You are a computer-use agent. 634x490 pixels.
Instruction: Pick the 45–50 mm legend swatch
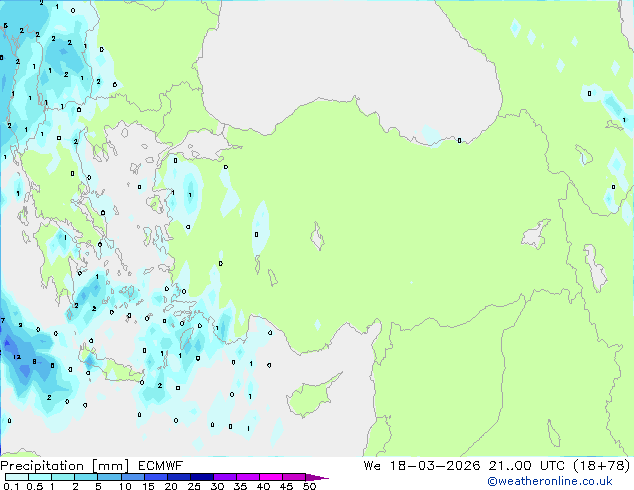click(294, 477)
